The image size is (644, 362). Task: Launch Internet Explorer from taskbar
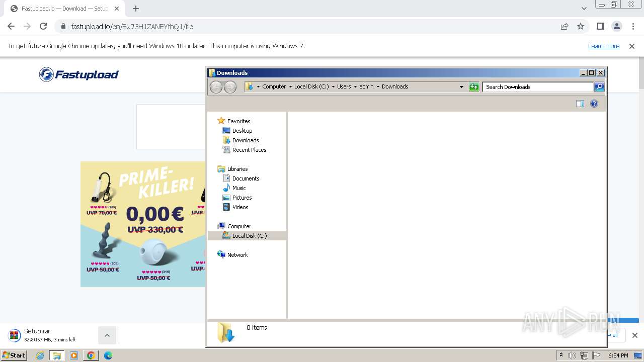coord(40,355)
